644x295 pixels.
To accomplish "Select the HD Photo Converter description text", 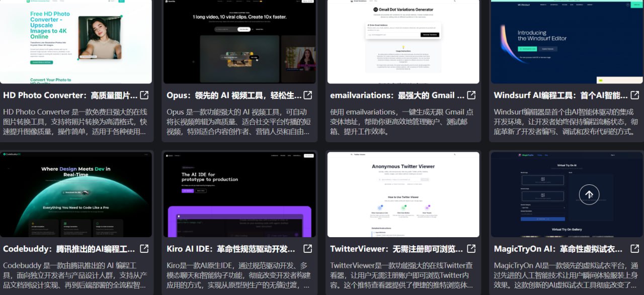I will 75,122.
